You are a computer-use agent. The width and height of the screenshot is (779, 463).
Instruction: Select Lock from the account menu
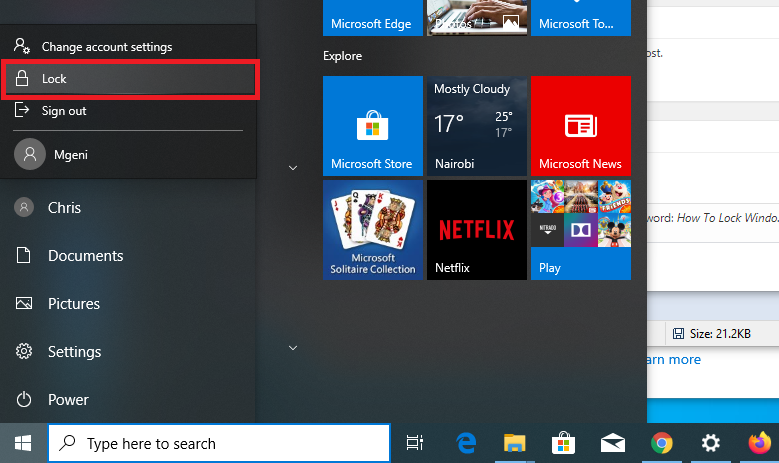click(x=130, y=79)
